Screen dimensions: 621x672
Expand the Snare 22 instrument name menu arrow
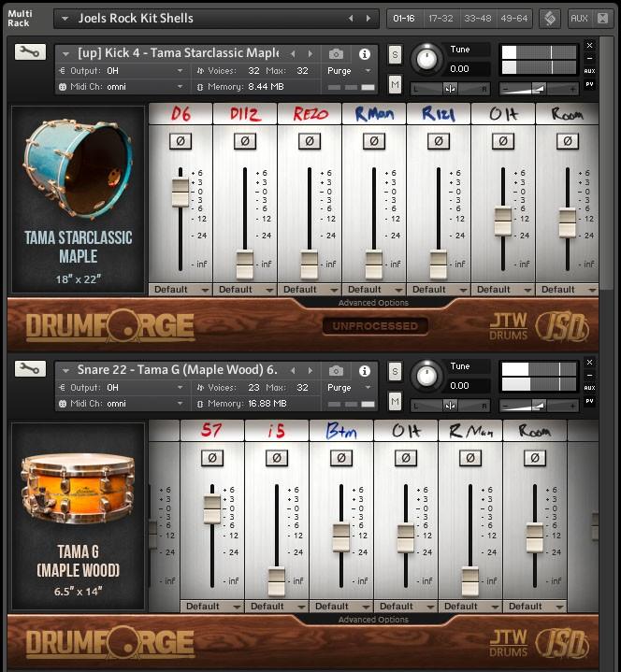coord(65,371)
